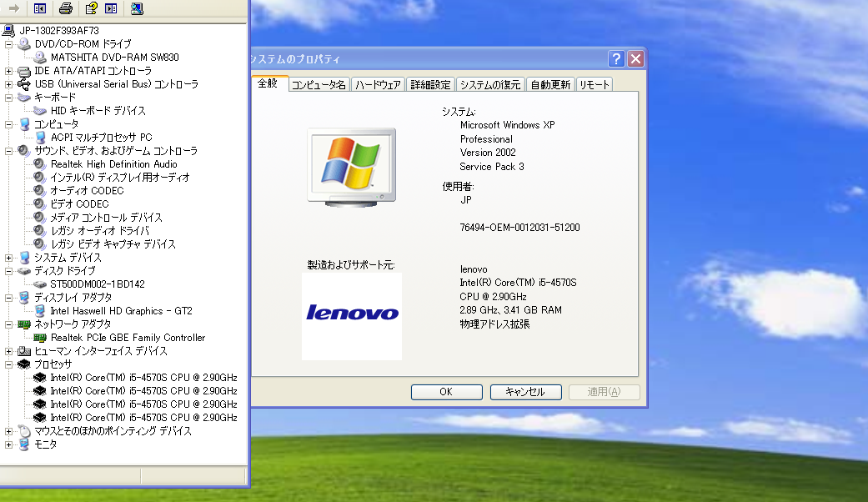Select インテル(R) ディスプレイ用オーディオ entry
The height and width of the screenshot is (502, 868).
click(x=119, y=177)
